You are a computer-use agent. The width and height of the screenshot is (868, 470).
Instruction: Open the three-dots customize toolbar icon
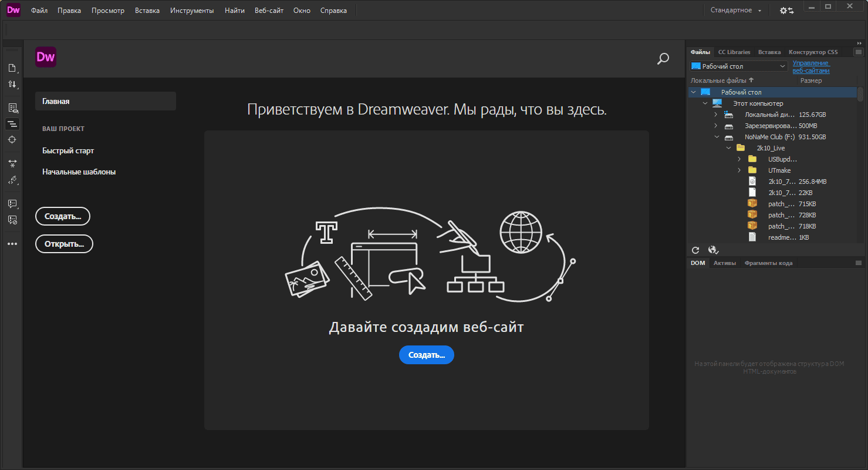(12, 244)
